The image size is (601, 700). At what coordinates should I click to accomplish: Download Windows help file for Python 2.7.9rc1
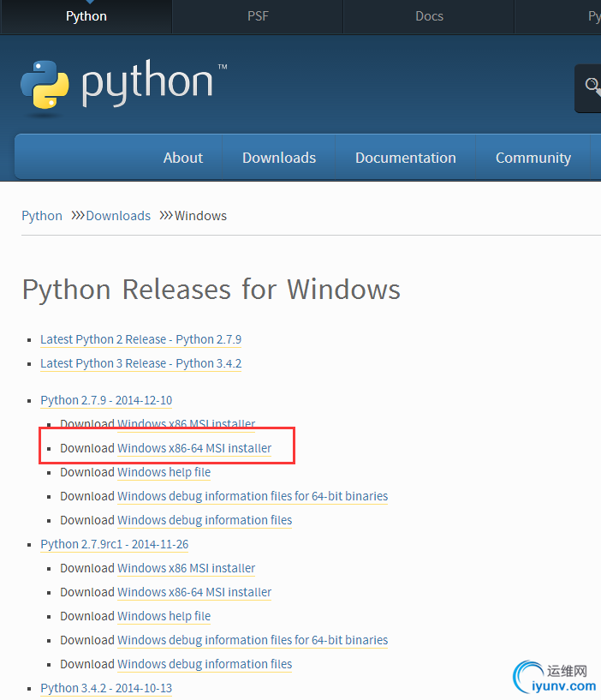164,616
